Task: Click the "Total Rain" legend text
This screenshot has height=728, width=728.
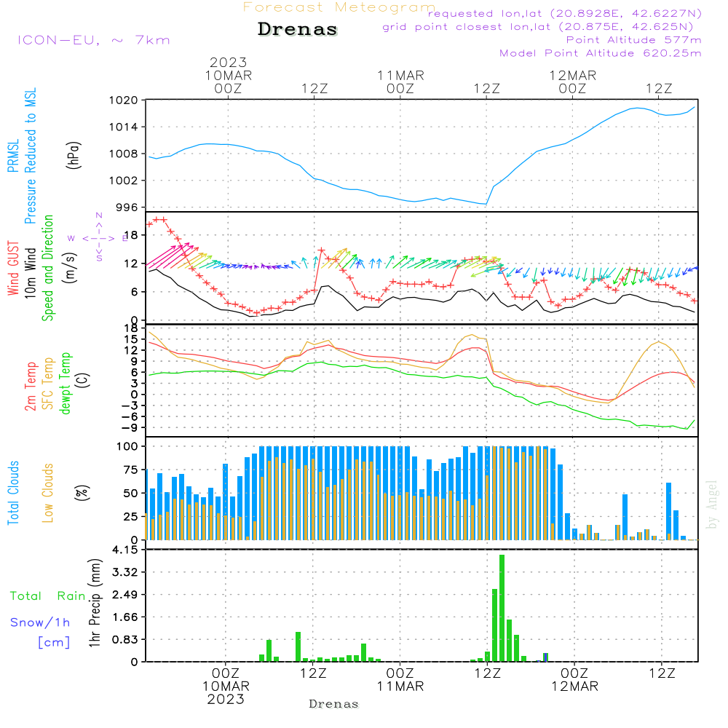Action: 47,596
